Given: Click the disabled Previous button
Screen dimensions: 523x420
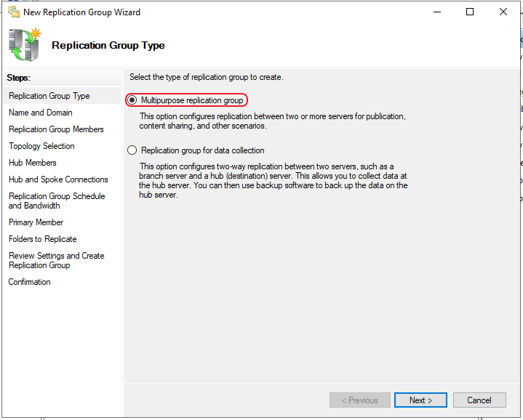Looking at the screenshot, I should (360, 400).
